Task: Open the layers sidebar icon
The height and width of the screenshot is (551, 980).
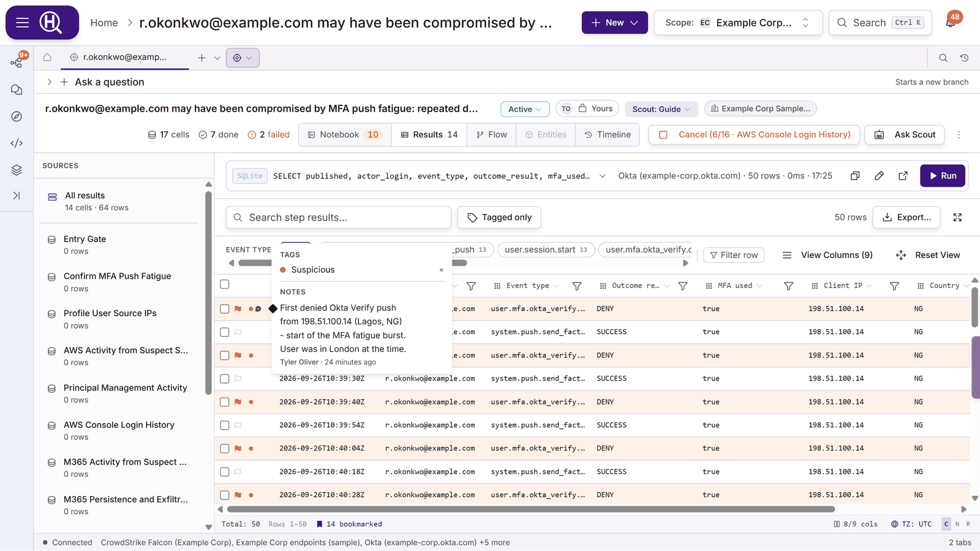Action: 17,170
